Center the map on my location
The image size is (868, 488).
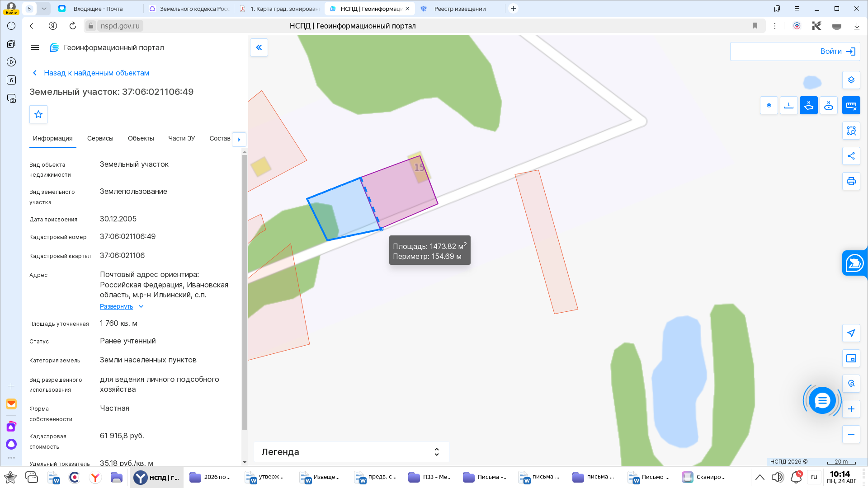[x=851, y=333]
